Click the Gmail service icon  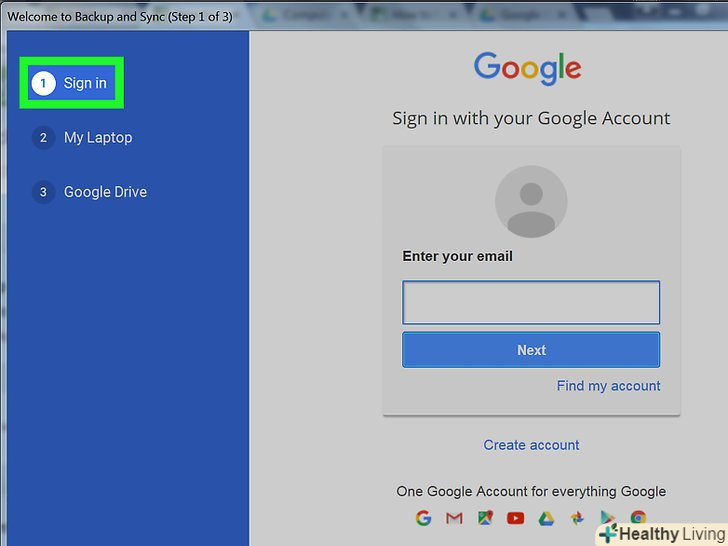click(x=454, y=518)
